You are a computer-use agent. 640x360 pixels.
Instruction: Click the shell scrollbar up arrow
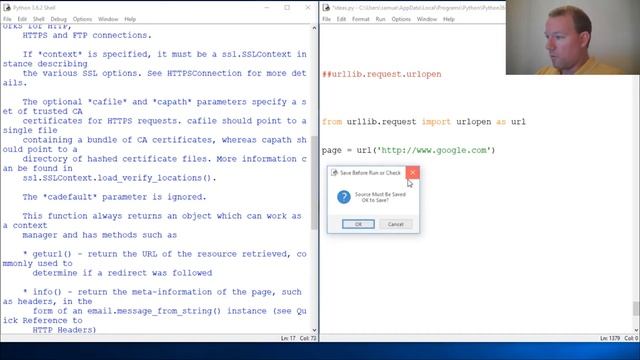point(314,28)
